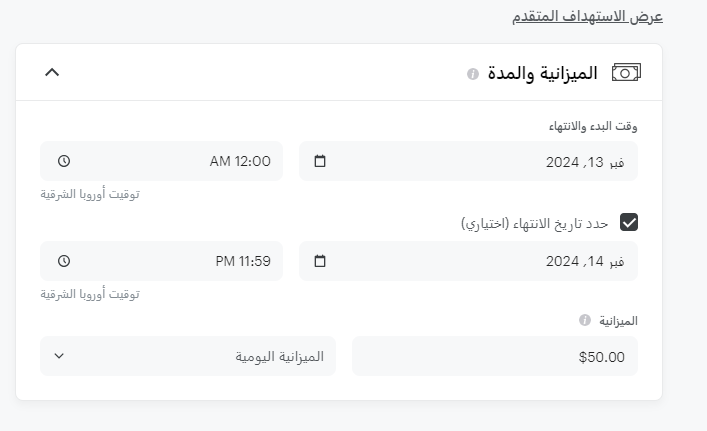Click the $50.00 budget amount field
The image size is (707, 431).
click(x=495, y=356)
